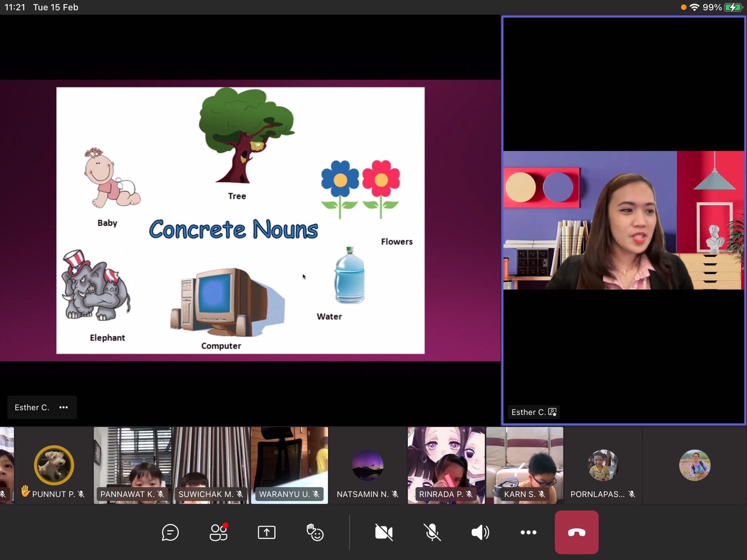
Task: Tap the 99% battery percentage
Action: point(712,7)
